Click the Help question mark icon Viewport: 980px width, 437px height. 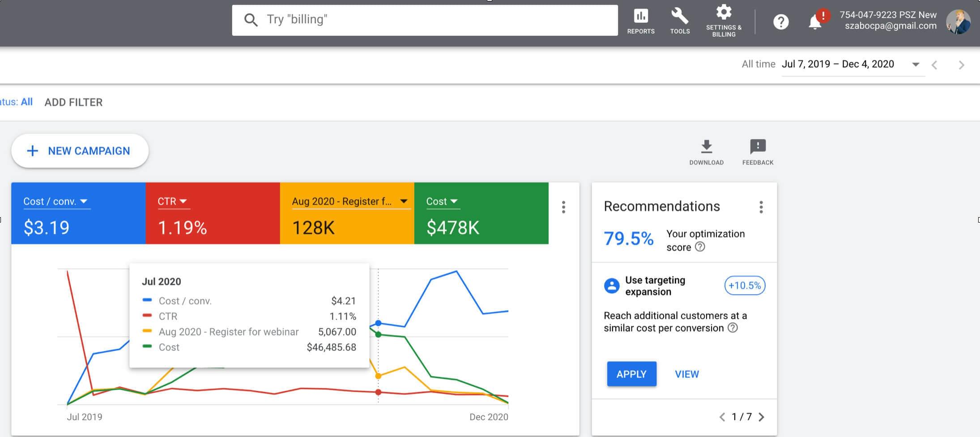pos(781,22)
